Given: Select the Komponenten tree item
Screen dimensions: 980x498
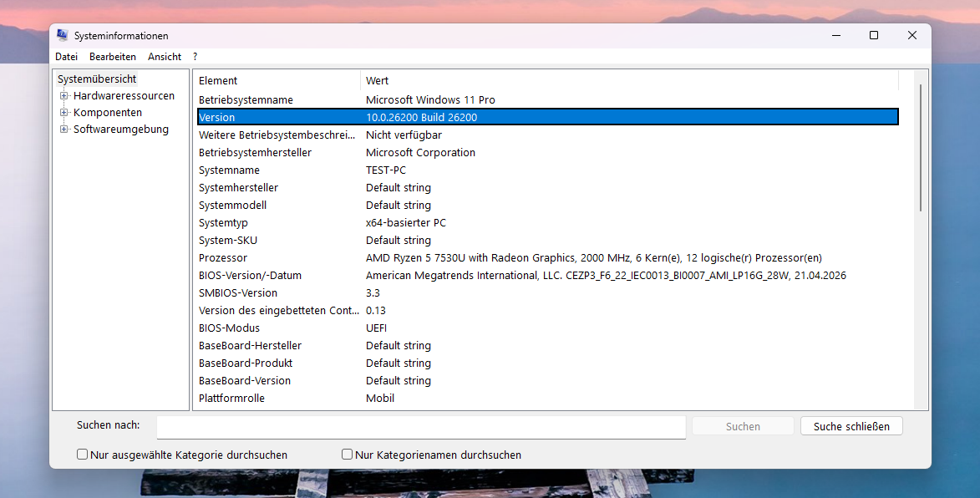Looking at the screenshot, I should coord(108,113).
